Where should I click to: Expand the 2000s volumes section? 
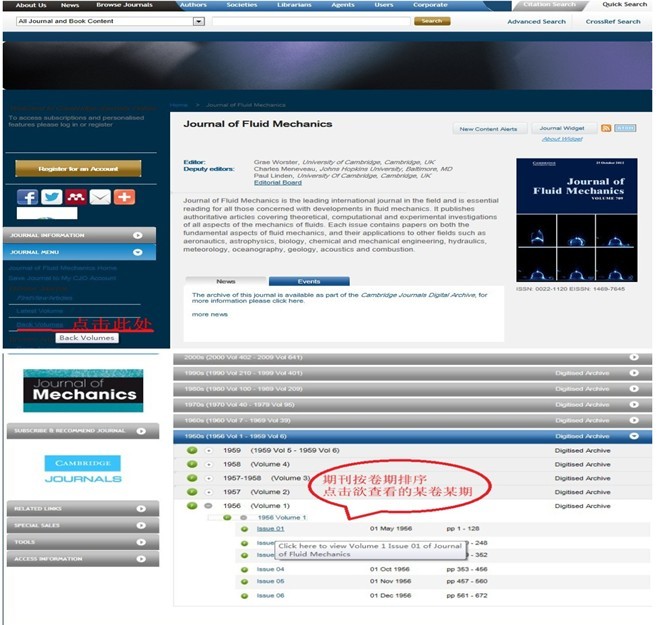coord(634,357)
